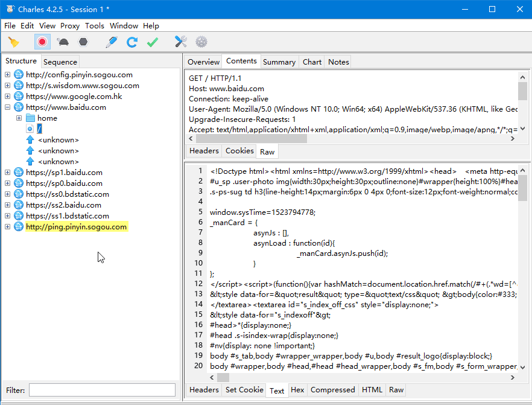This screenshot has height=405, width=532.
Task: Open request Cookies tab
Action: [239, 151]
